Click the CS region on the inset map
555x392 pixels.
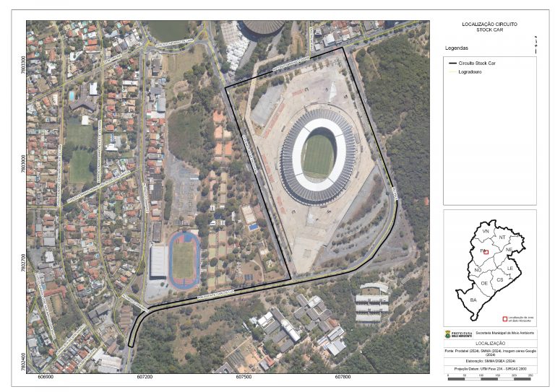pyautogui.click(x=499, y=279)
